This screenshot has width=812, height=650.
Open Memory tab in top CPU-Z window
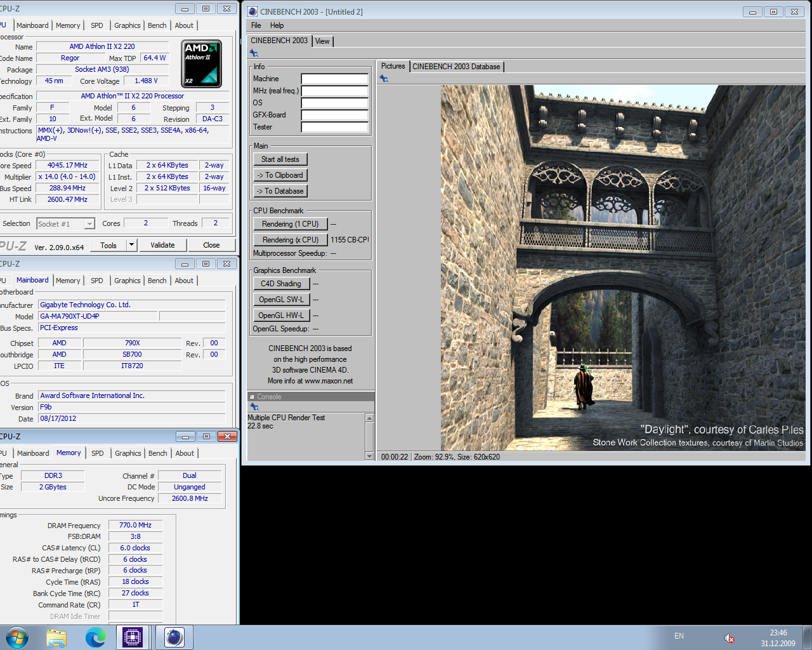coord(68,25)
